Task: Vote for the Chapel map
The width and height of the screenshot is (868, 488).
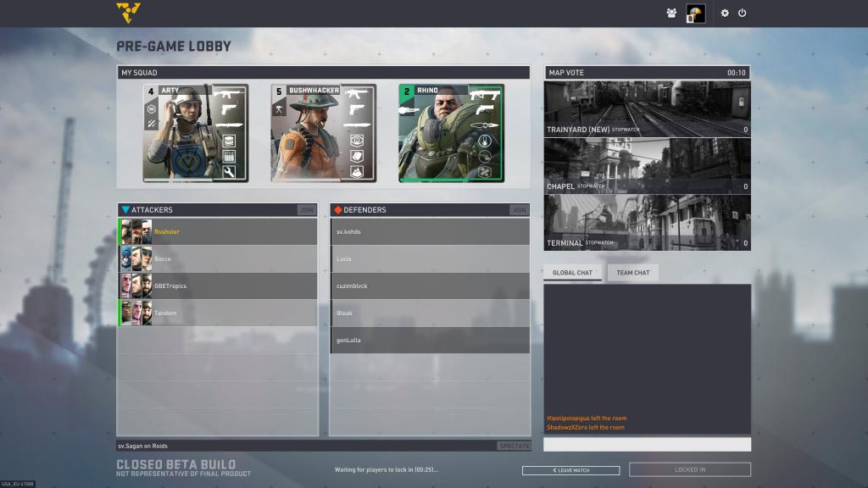Action: click(647, 165)
